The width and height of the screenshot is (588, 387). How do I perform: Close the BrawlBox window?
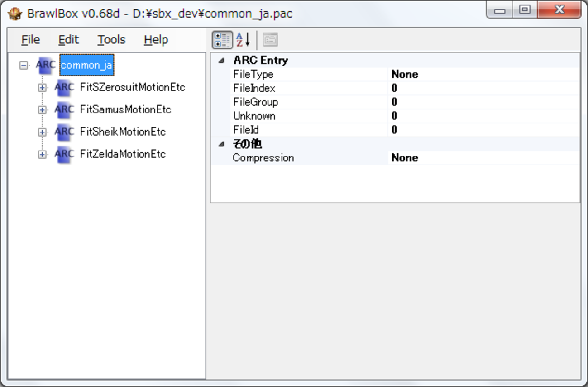click(559, 10)
